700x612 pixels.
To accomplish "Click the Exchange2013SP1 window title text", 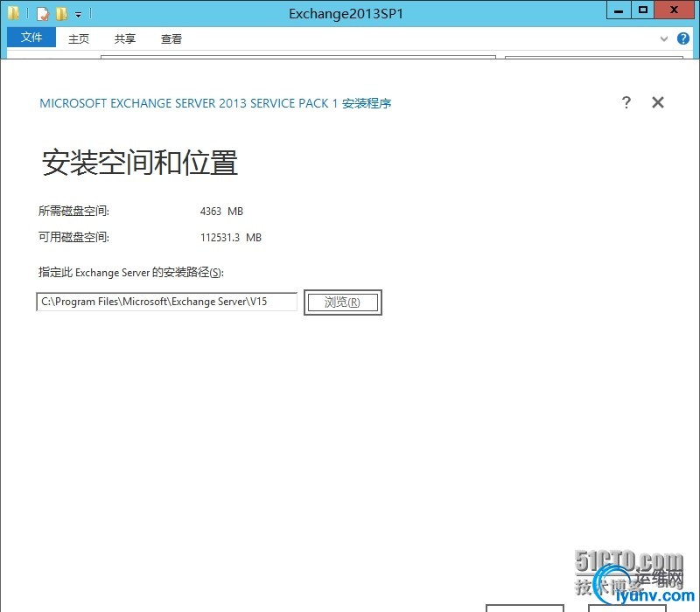I will tap(346, 14).
